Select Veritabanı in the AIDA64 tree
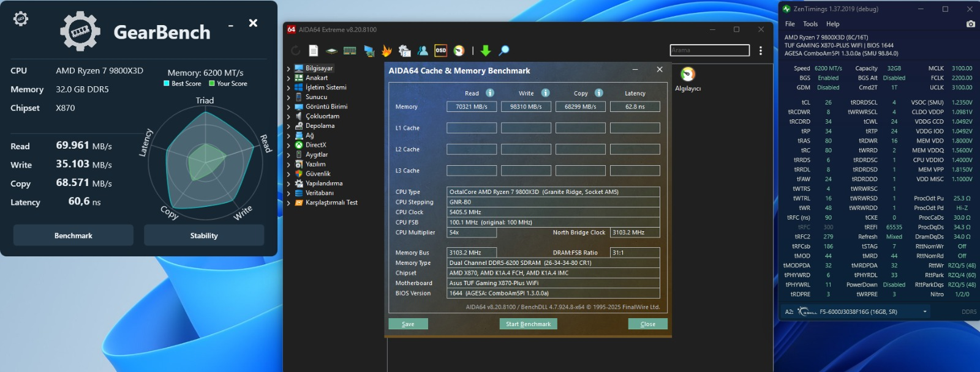 320,193
